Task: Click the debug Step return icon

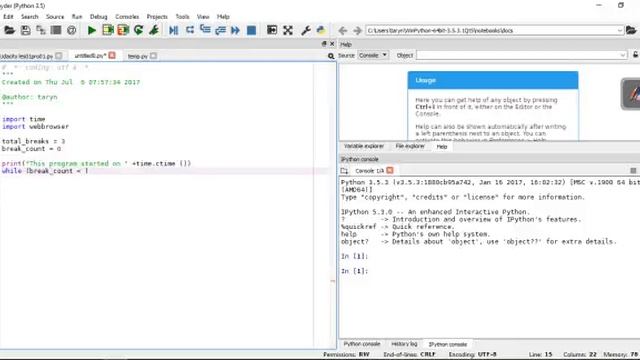Action: point(220,30)
